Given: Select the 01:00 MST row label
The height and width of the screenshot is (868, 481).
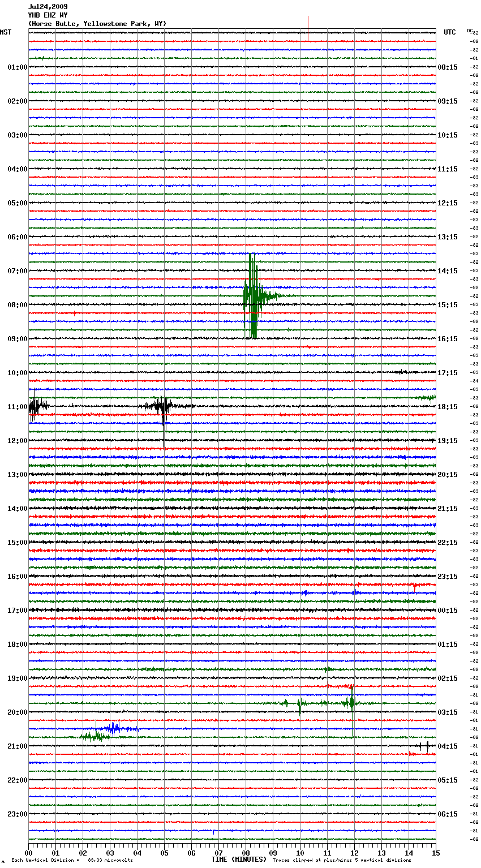Looking at the screenshot, I should [x=17, y=67].
